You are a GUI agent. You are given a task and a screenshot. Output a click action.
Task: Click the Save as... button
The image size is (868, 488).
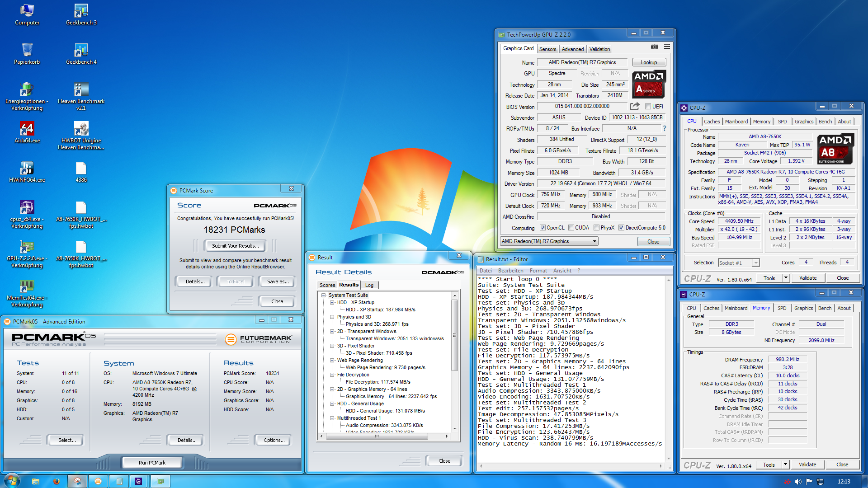tap(278, 282)
